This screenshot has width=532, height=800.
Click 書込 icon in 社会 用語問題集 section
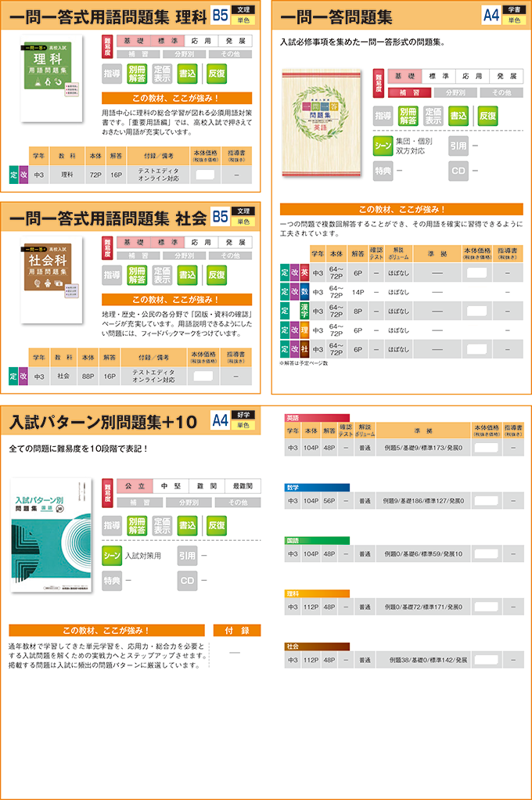pos(187,275)
